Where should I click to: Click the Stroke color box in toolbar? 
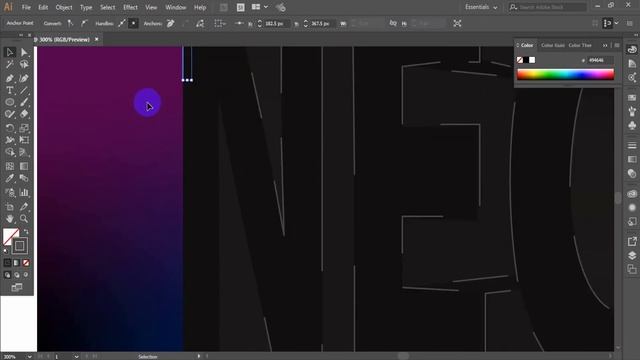pos(19,246)
